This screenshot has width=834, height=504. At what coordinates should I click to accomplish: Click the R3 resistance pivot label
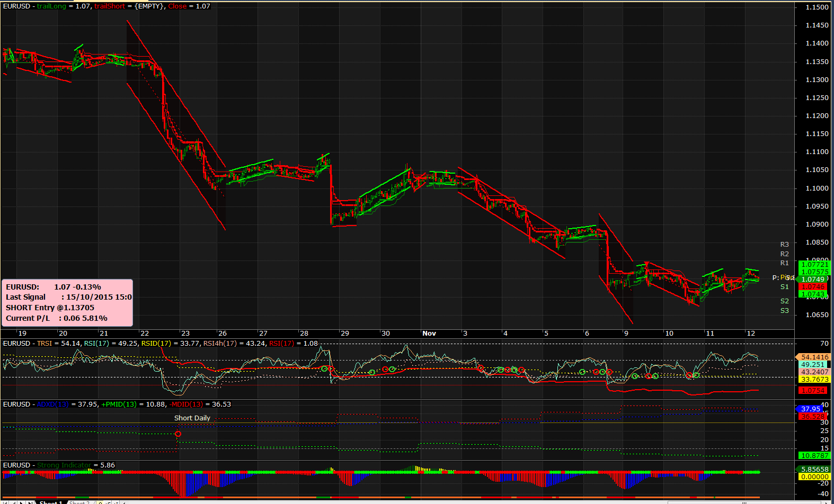[784, 244]
